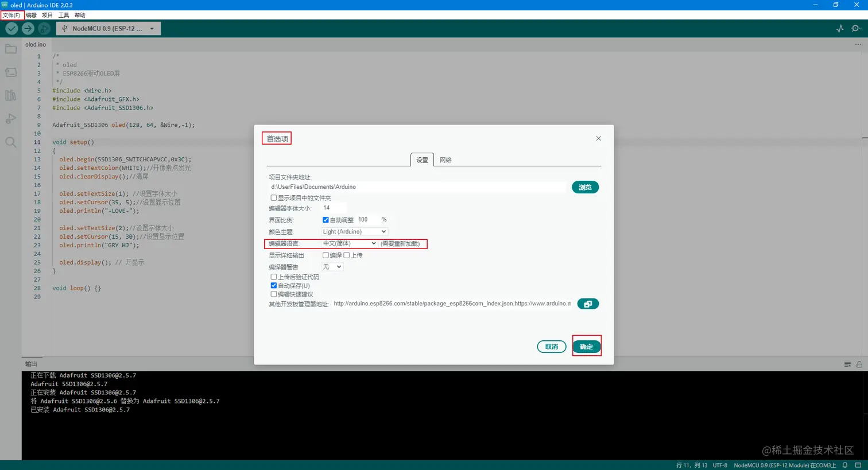Close the Preferences dialog with X
Viewport: 868px width, 470px height.
(598, 138)
